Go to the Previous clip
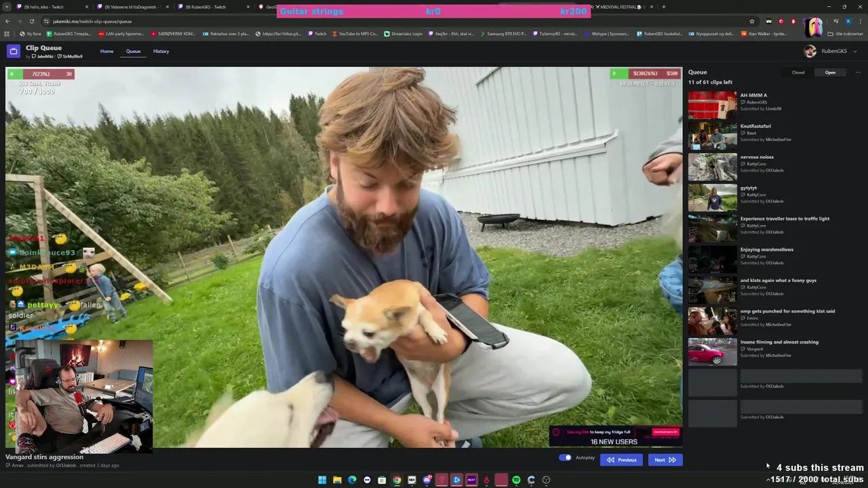Image resolution: width=868 pixels, height=488 pixels. tap(621, 460)
